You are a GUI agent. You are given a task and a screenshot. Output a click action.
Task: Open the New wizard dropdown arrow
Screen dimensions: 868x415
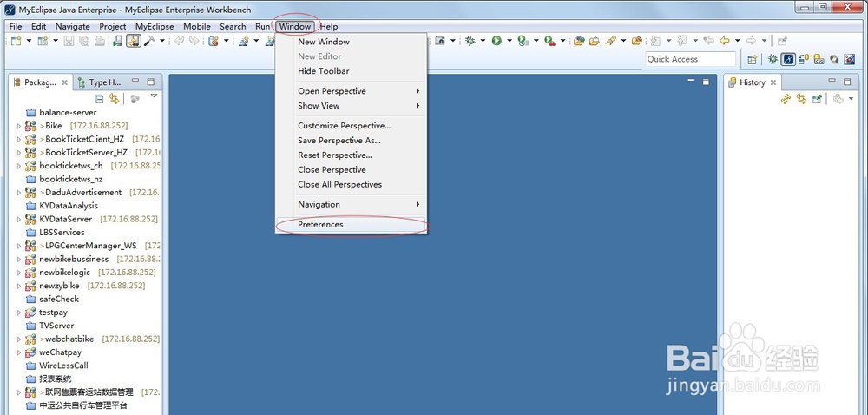click(x=29, y=41)
